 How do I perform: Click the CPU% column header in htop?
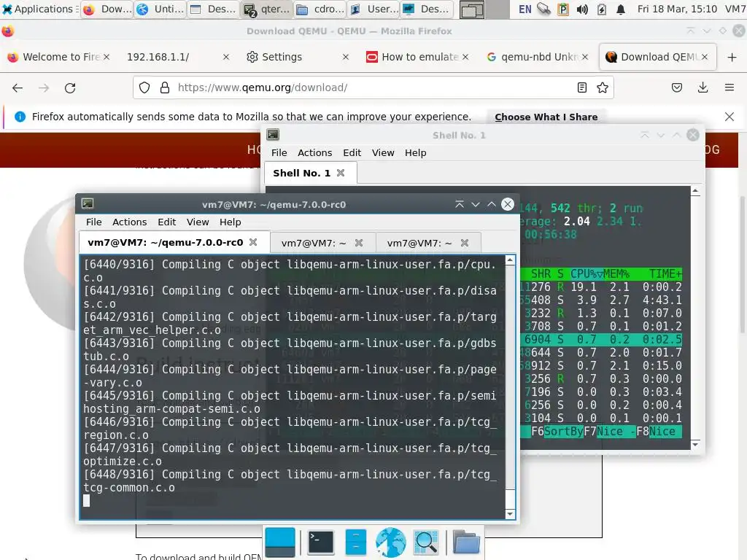click(587, 274)
